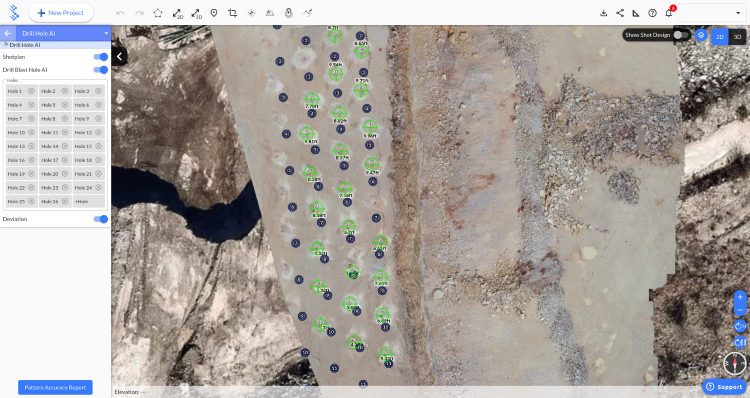This screenshot has width=750, height=398.
Task: Choose the 2D distance measurement tool
Action: click(177, 13)
